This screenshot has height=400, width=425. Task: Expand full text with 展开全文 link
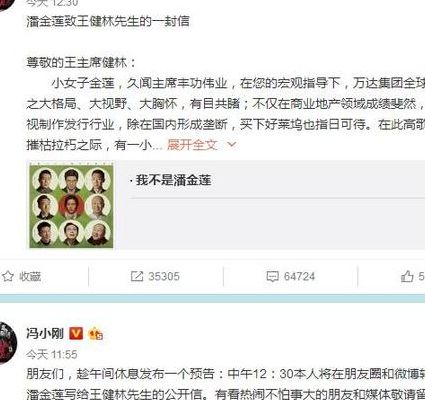(x=192, y=145)
